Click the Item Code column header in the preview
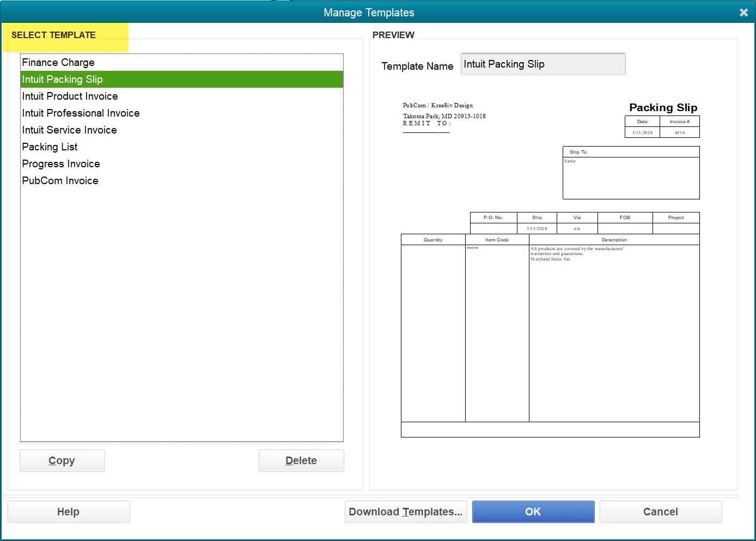756x541 pixels. [497, 240]
